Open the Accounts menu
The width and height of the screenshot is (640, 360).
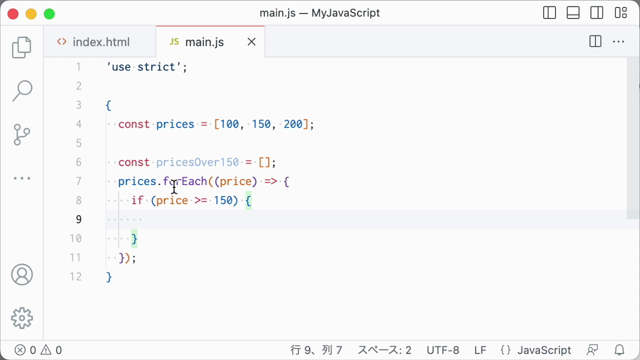point(22,275)
